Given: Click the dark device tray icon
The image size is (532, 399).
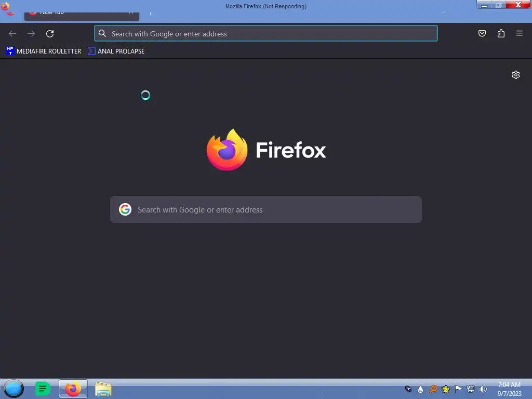Looking at the screenshot, I should [x=408, y=389].
